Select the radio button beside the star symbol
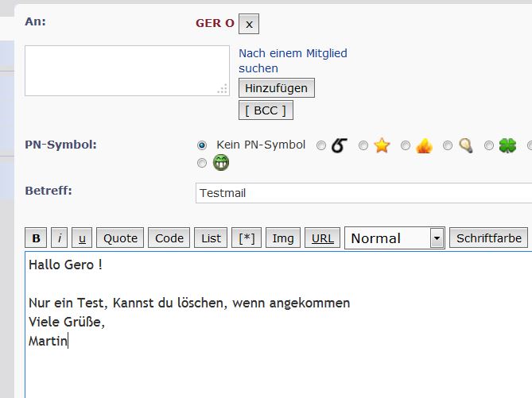This screenshot has width=532, height=398. (363, 145)
